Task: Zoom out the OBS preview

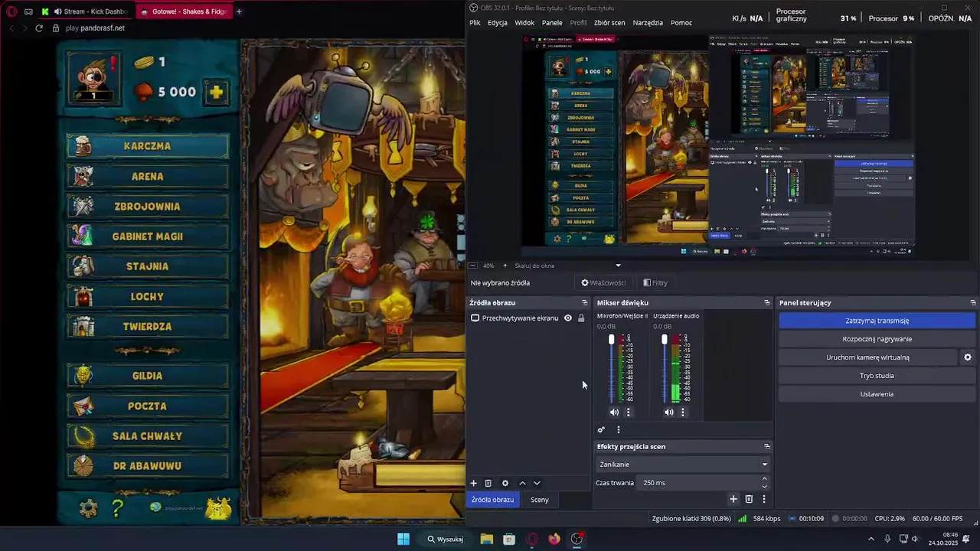Action: pyautogui.click(x=472, y=266)
